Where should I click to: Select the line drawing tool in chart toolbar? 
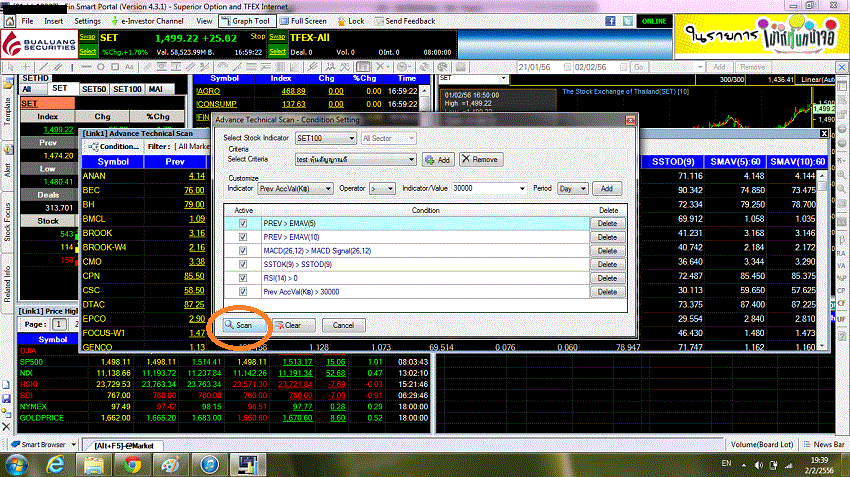click(x=44, y=67)
